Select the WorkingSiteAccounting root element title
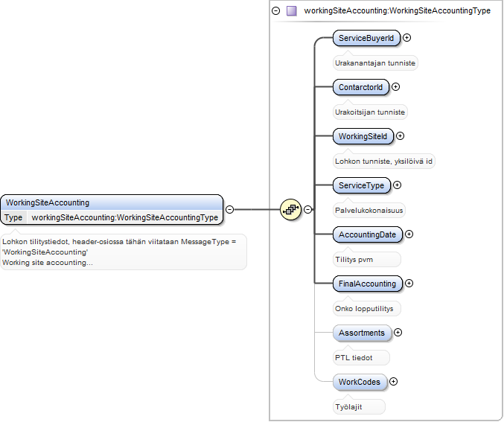The image size is (504, 422). click(x=48, y=202)
